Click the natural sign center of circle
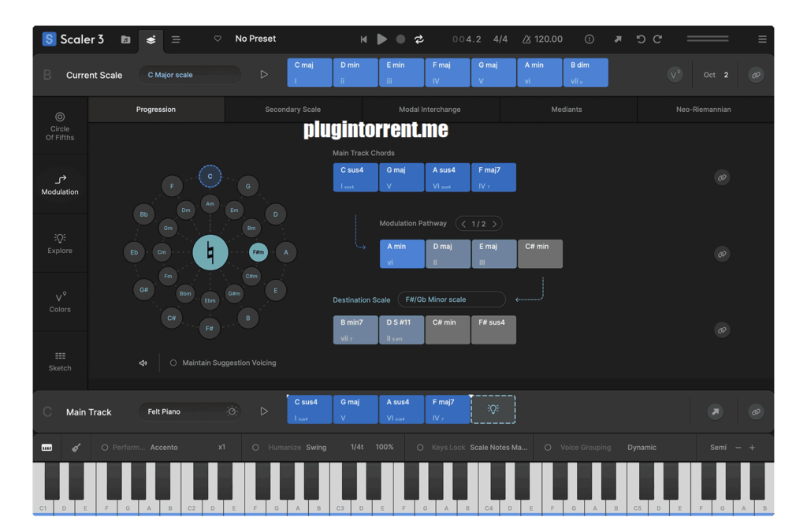Image resolution: width=807 pixels, height=532 pixels. coord(210,252)
